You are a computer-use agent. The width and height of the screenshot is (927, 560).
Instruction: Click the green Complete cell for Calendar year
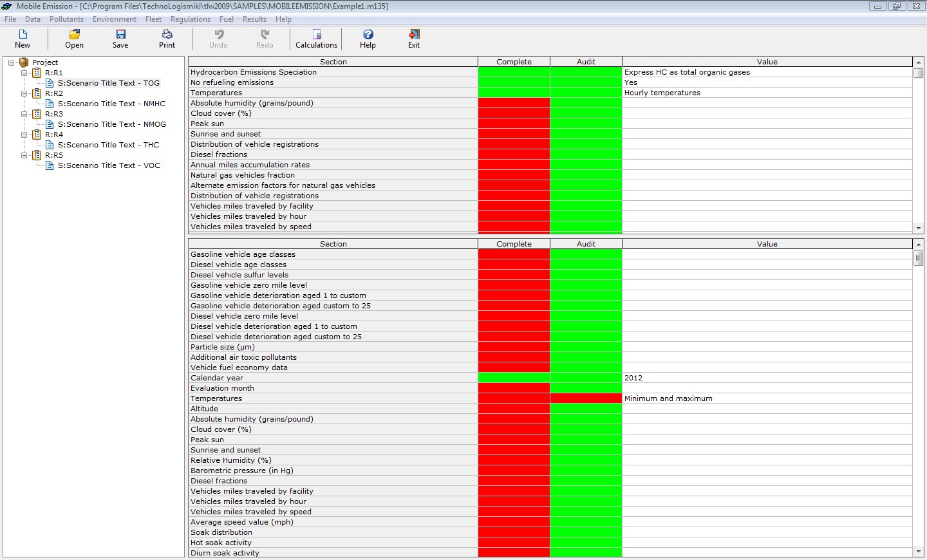coord(514,378)
